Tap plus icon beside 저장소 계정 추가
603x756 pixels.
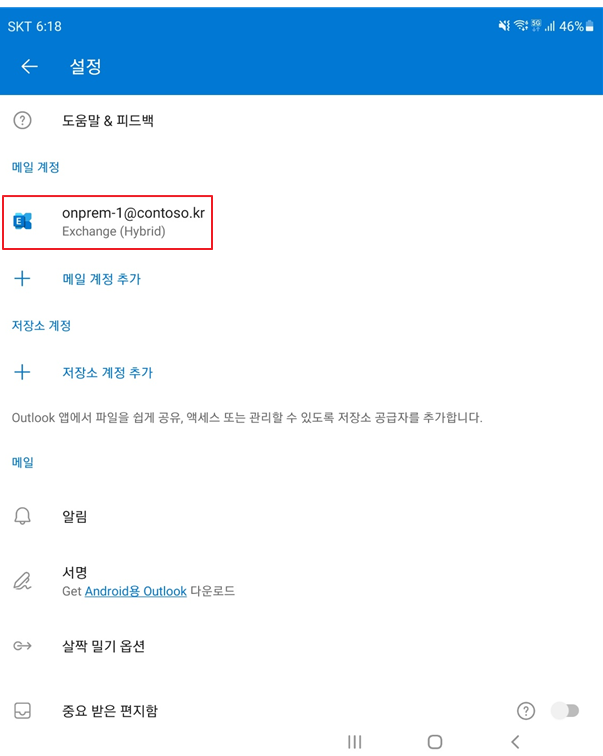pyautogui.click(x=22, y=372)
